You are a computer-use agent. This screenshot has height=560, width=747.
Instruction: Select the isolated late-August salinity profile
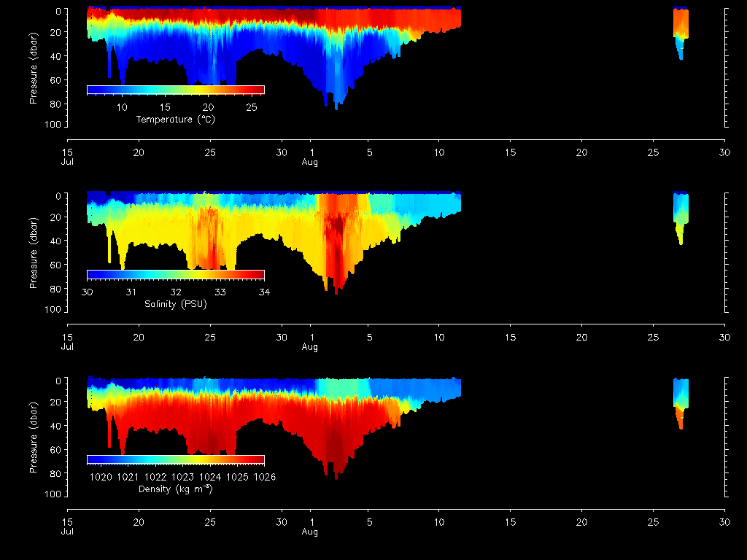(680, 214)
